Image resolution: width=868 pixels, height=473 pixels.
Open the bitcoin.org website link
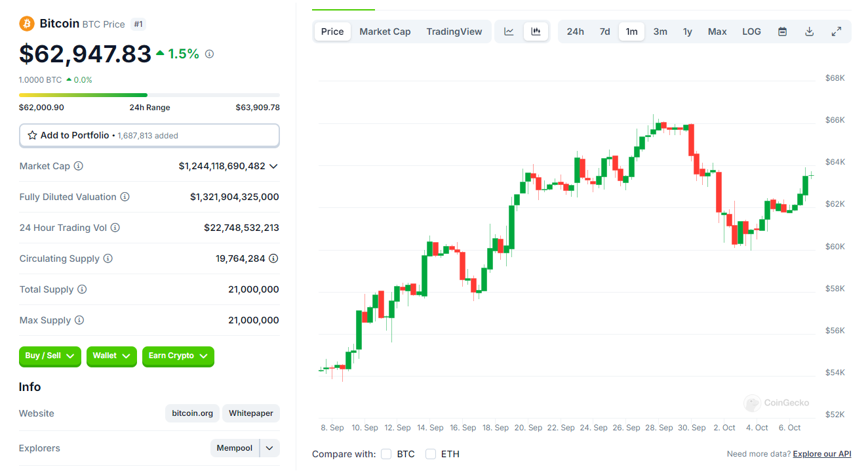[x=192, y=413]
